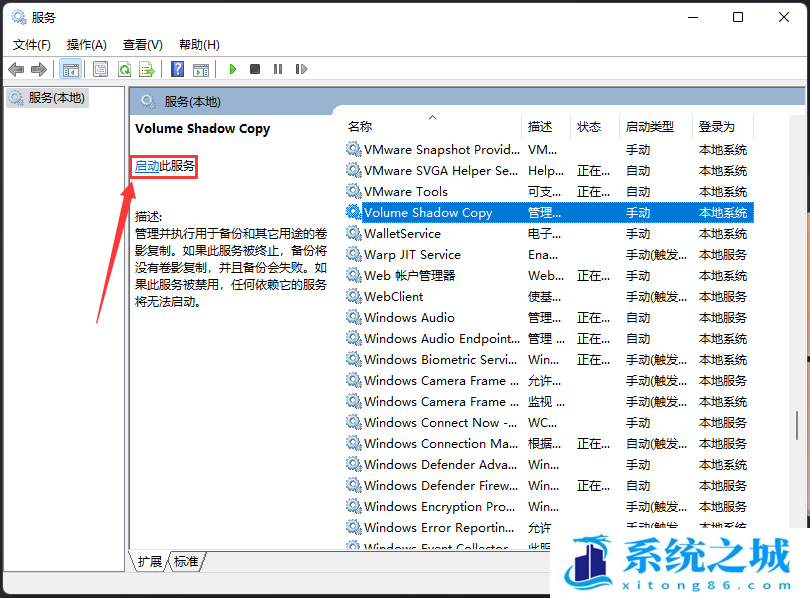The height and width of the screenshot is (598, 810).
Task: Pause service with pause icon
Action: [x=278, y=69]
